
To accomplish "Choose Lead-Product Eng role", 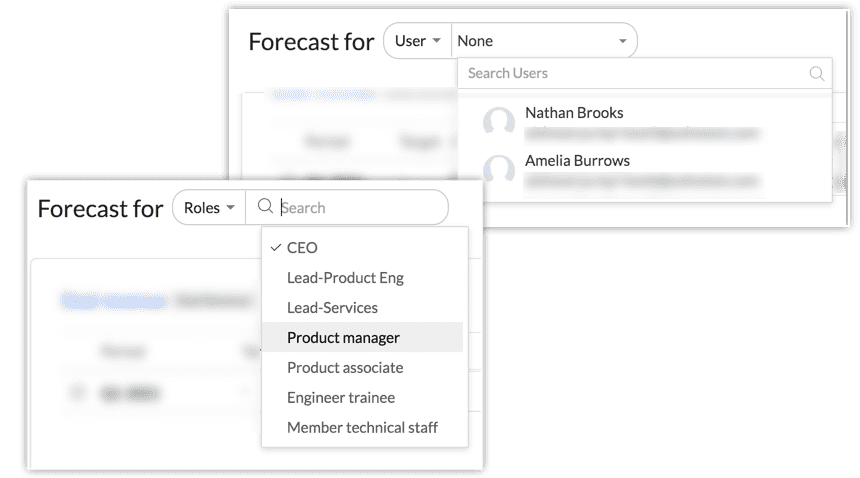I will (x=345, y=278).
